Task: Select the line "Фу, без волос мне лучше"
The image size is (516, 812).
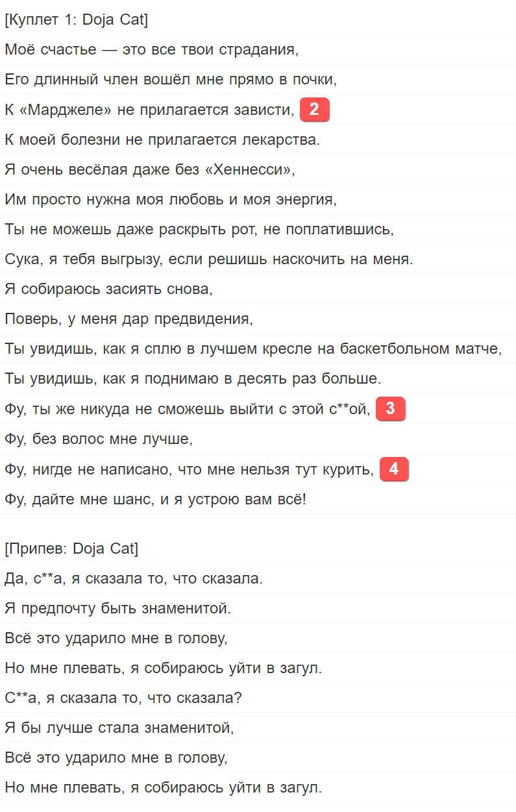Action: [99, 439]
